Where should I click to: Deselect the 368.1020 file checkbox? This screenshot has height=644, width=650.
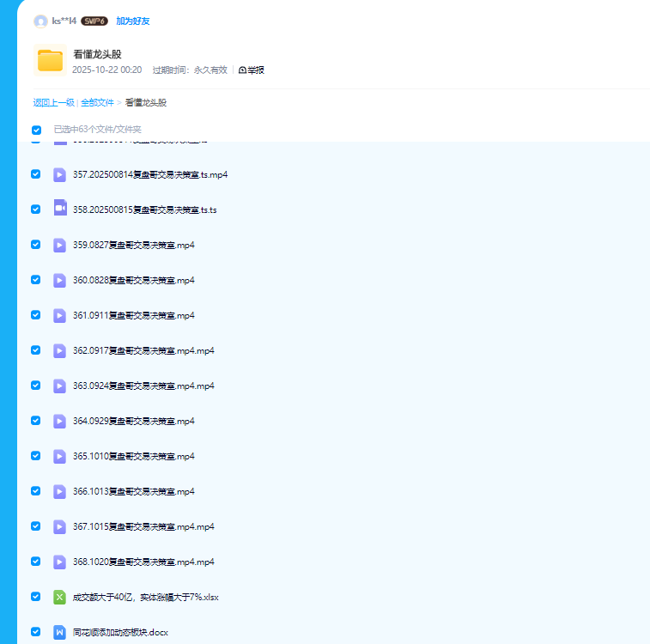coord(35,562)
